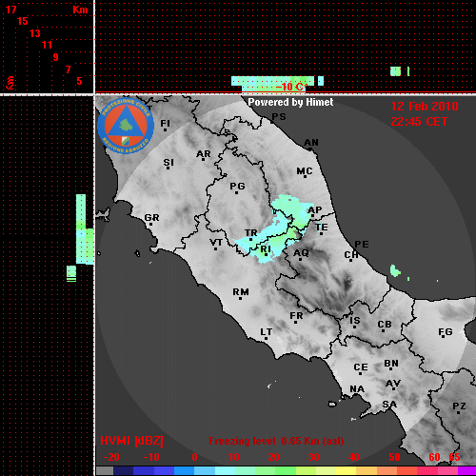Click the '20' dBZ scale value
This screenshot has height=476, width=476.
point(273,457)
